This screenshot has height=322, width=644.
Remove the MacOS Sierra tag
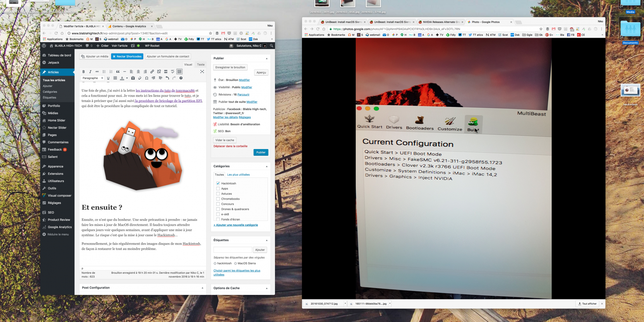[235, 263]
